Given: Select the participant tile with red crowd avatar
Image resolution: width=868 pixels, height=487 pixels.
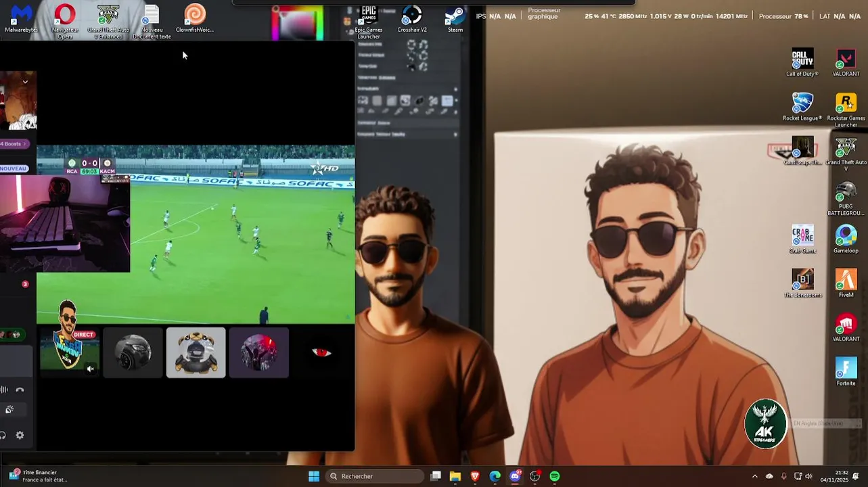Looking at the screenshot, I should (259, 352).
